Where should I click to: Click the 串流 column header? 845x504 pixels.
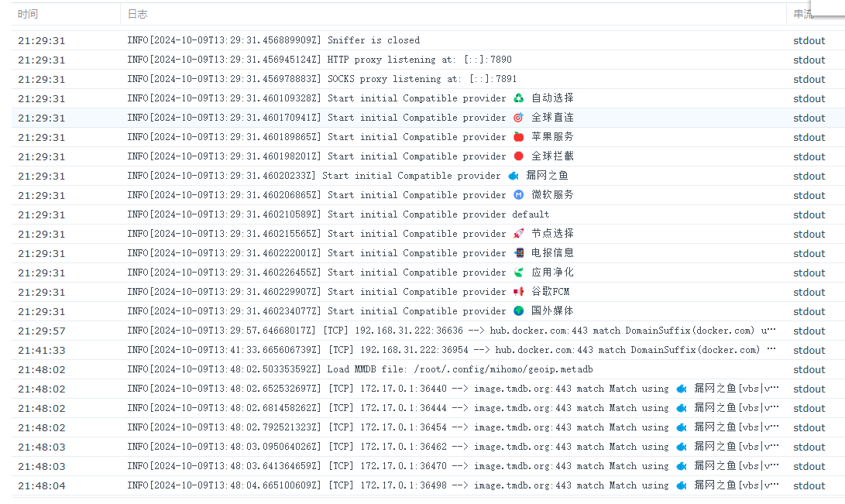click(x=803, y=14)
